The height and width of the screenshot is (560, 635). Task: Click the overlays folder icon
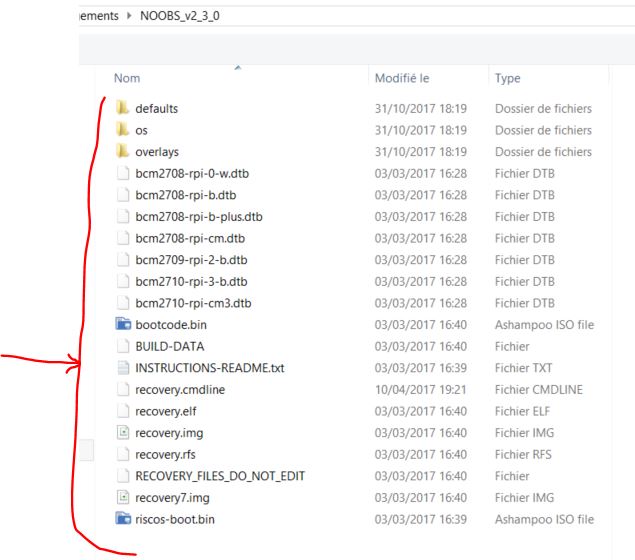pos(123,152)
